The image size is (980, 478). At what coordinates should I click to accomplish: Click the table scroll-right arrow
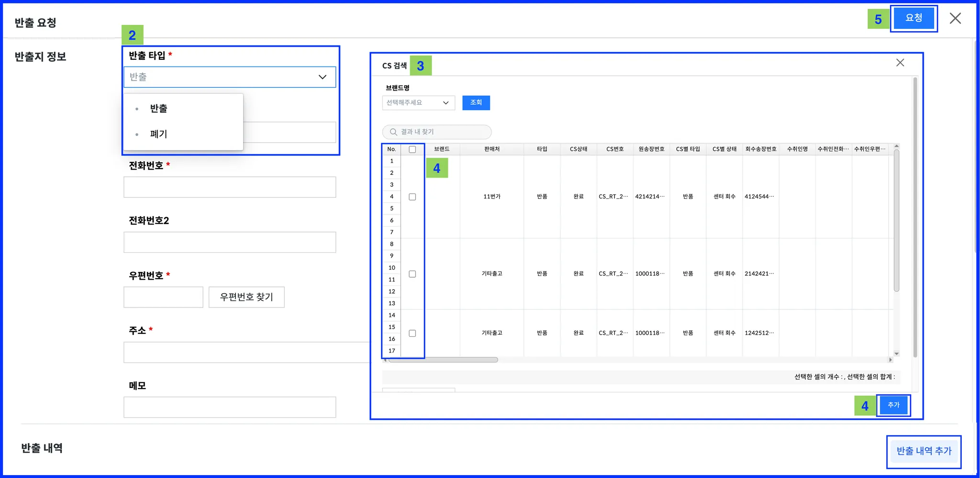(x=890, y=360)
